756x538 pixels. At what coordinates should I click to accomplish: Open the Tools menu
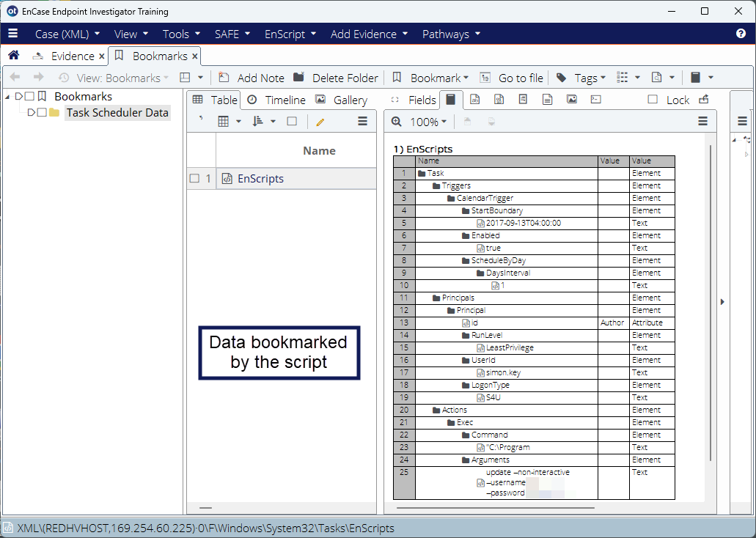click(x=181, y=34)
